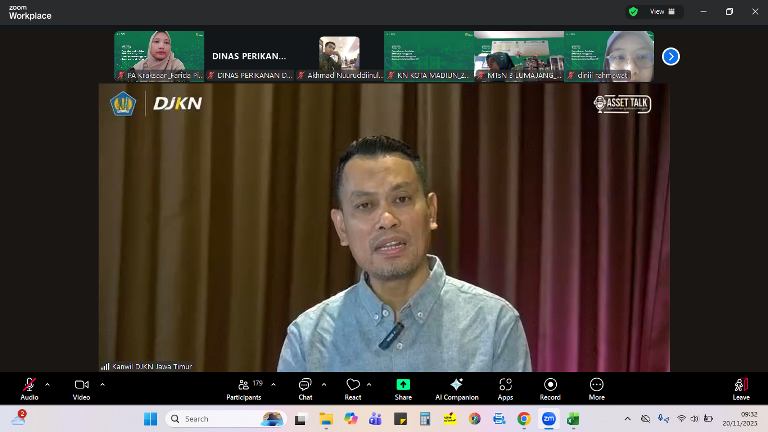Unmute microphone with the Audio button
This screenshot has height=432, width=768.
29,386
